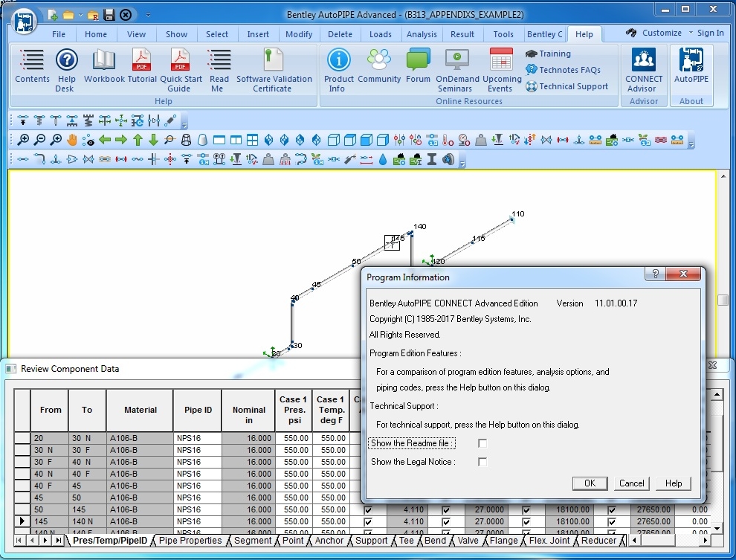Screen dimensions: 736x560
Task: Click the save disk icon in quick access
Action: point(109,15)
